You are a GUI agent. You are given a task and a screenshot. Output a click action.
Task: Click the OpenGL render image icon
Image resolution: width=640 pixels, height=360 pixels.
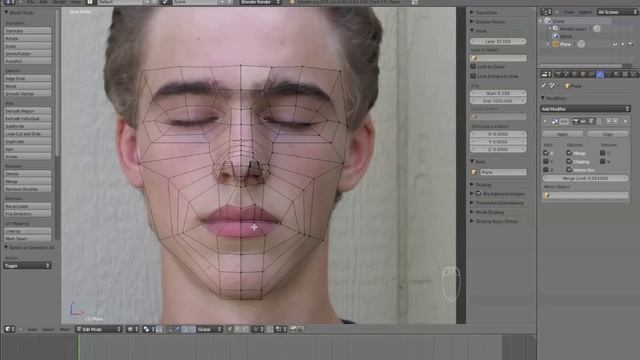pos(293,329)
